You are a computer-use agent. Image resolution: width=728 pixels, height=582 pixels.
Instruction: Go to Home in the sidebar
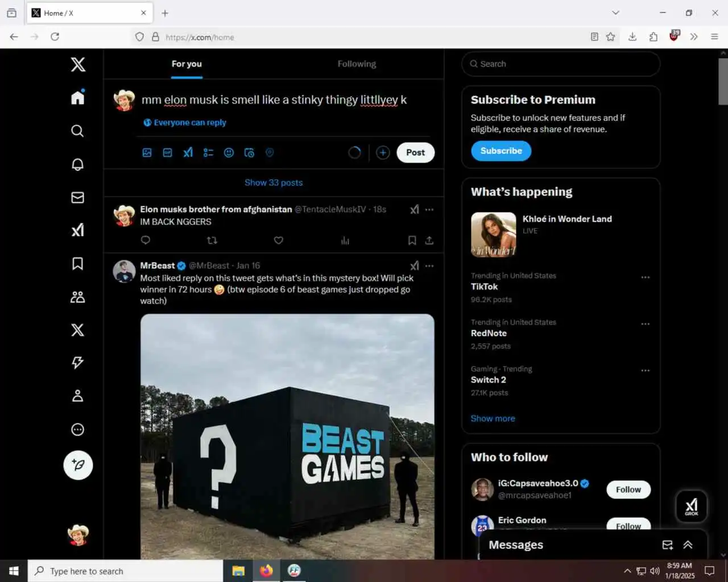pyautogui.click(x=78, y=98)
